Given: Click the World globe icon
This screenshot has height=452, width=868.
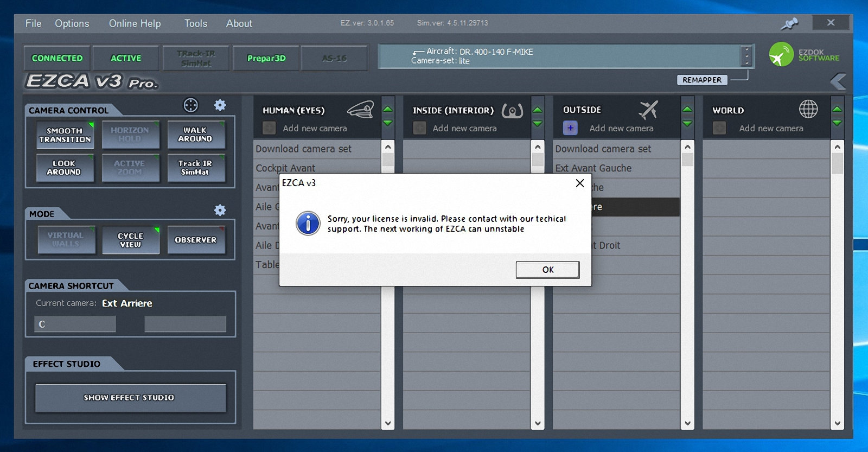Looking at the screenshot, I should (x=808, y=109).
